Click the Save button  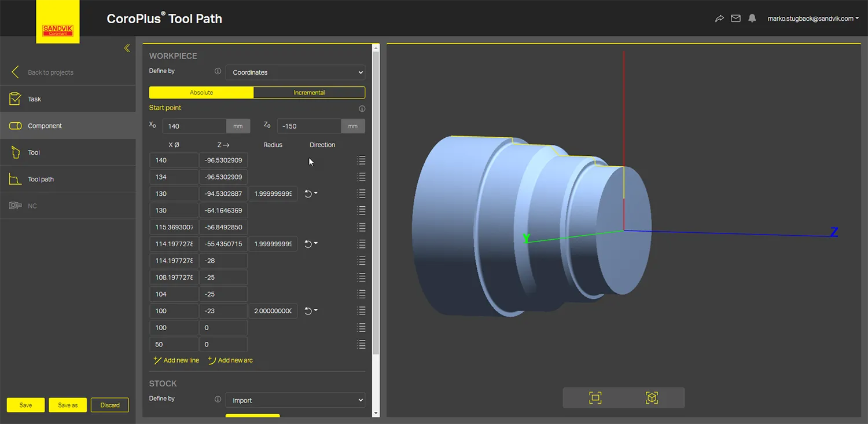(x=25, y=405)
